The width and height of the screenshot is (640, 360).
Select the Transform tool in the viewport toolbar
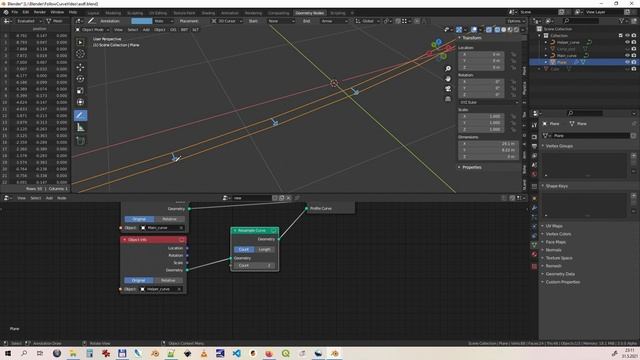[80, 102]
